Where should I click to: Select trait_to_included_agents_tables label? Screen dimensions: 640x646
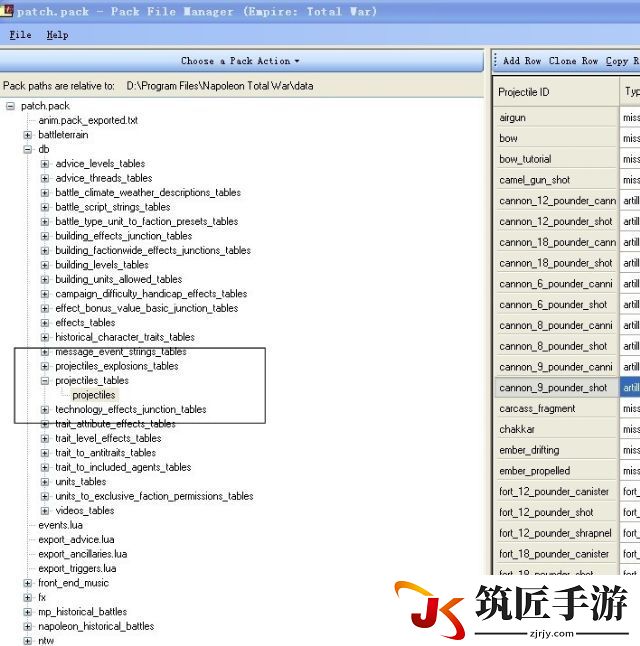(123, 467)
